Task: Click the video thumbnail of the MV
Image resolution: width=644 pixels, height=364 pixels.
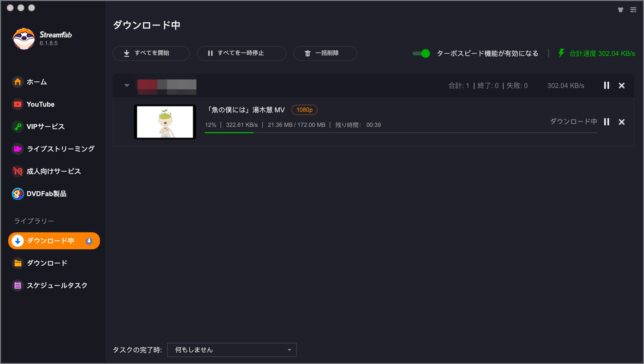Action: pos(165,122)
